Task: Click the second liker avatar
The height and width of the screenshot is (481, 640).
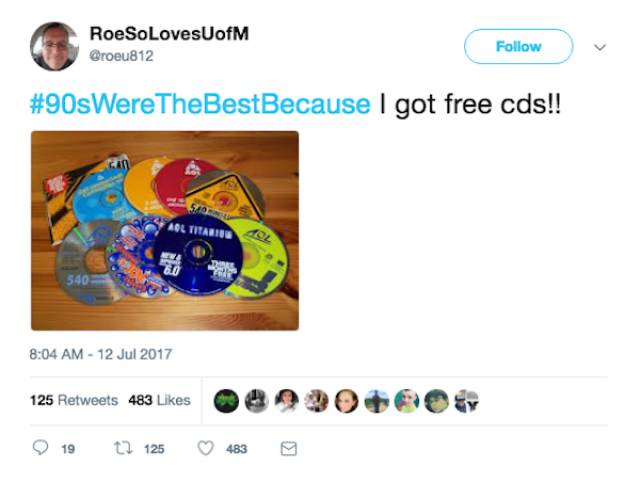Action: point(256,401)
